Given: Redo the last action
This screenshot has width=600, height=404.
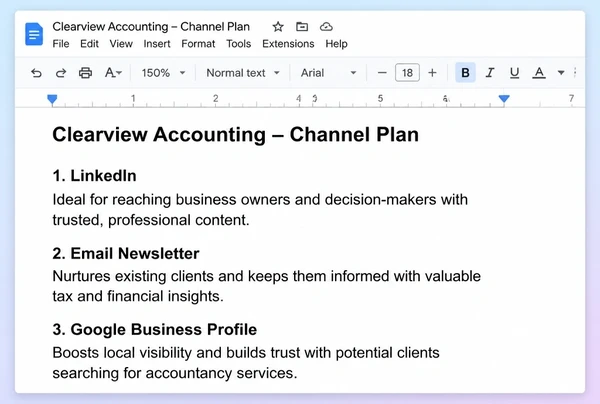Looking at the screenshot, I should click(x=61, y=73).
